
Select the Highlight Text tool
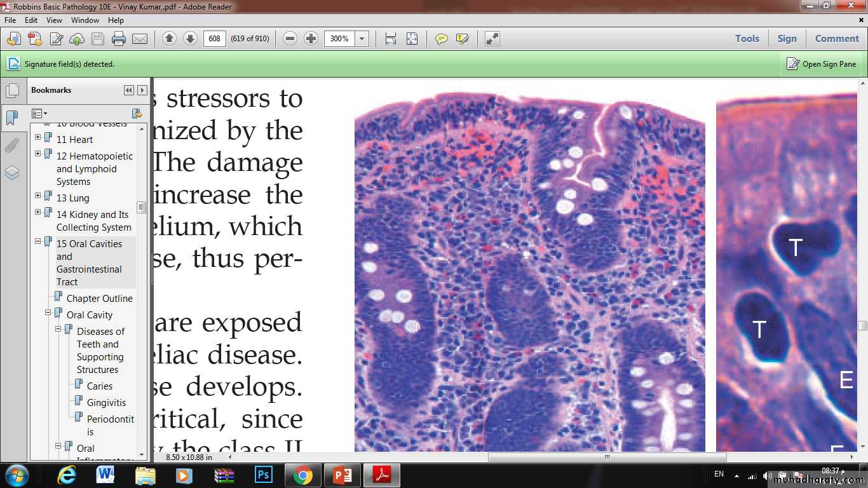click(x=463, y=39)
